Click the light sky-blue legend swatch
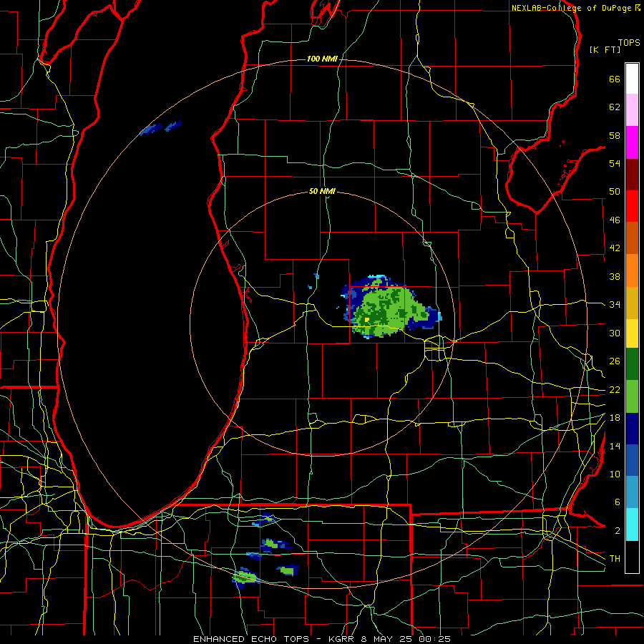 [x=632, y=492]
